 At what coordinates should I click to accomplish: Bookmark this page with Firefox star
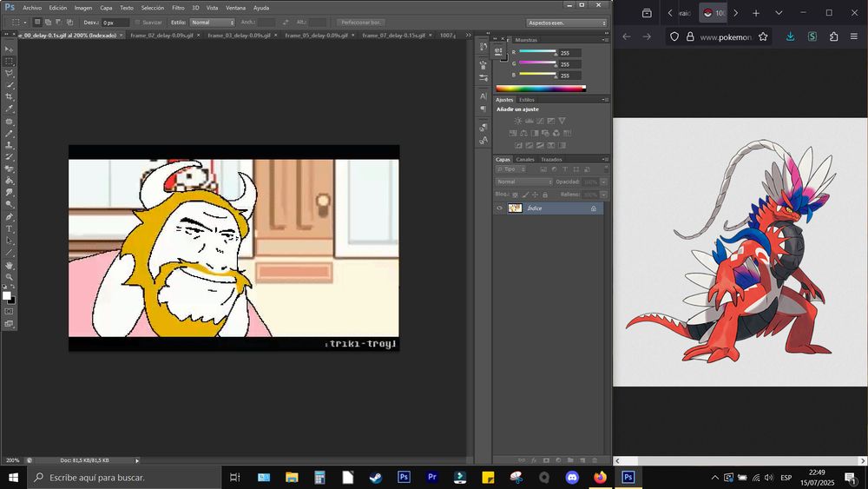(763, 36)
